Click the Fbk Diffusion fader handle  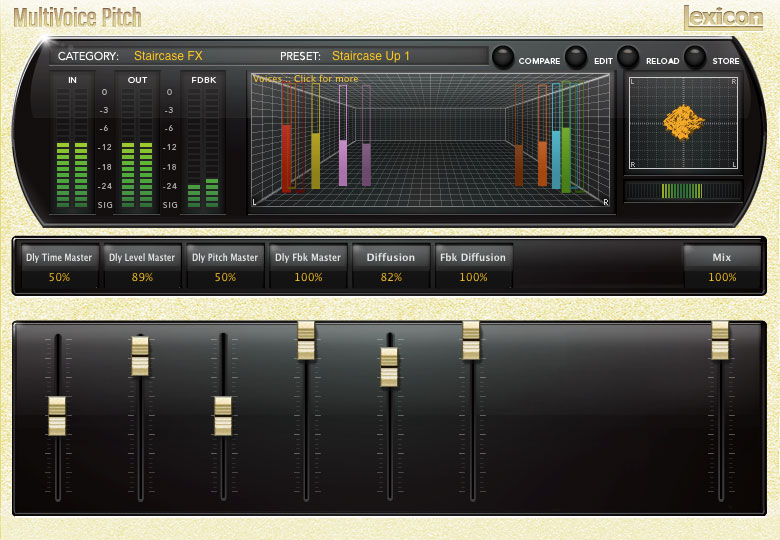click(471, 341)
